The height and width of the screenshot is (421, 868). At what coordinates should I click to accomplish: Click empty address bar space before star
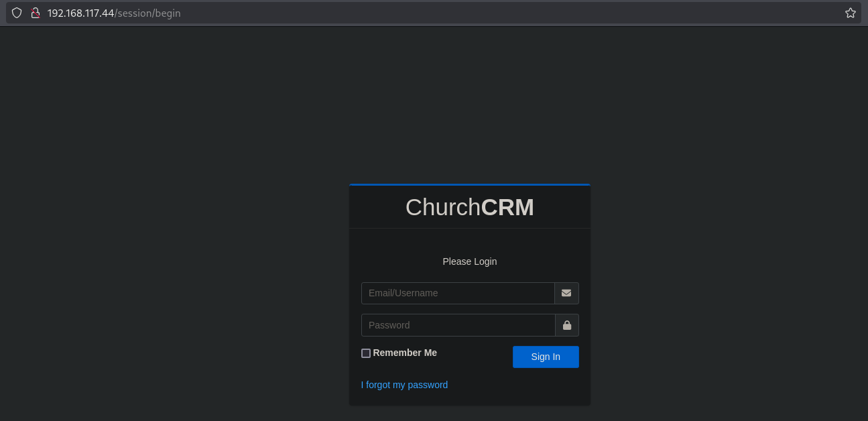pyautogui.click(x=509, y=13)
